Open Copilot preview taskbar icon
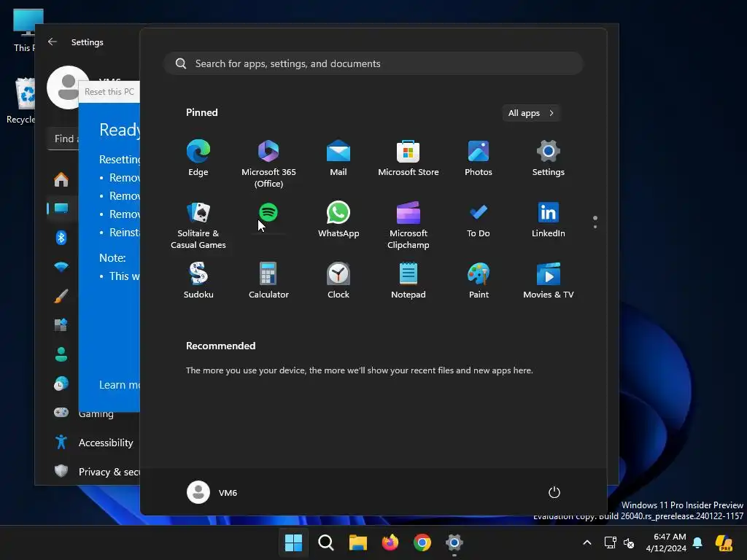This screenshot has height=560, width=747. pos(724,542)
